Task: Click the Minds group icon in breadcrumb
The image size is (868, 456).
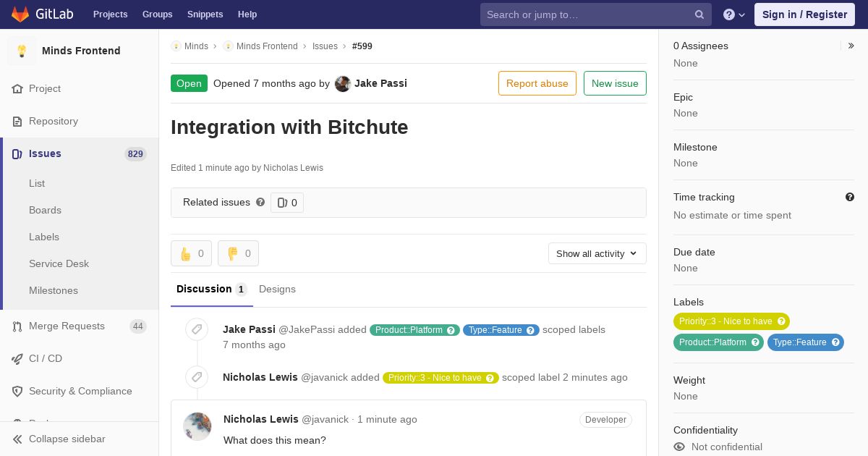Action: pyautogui.click(x=176, y=46)
